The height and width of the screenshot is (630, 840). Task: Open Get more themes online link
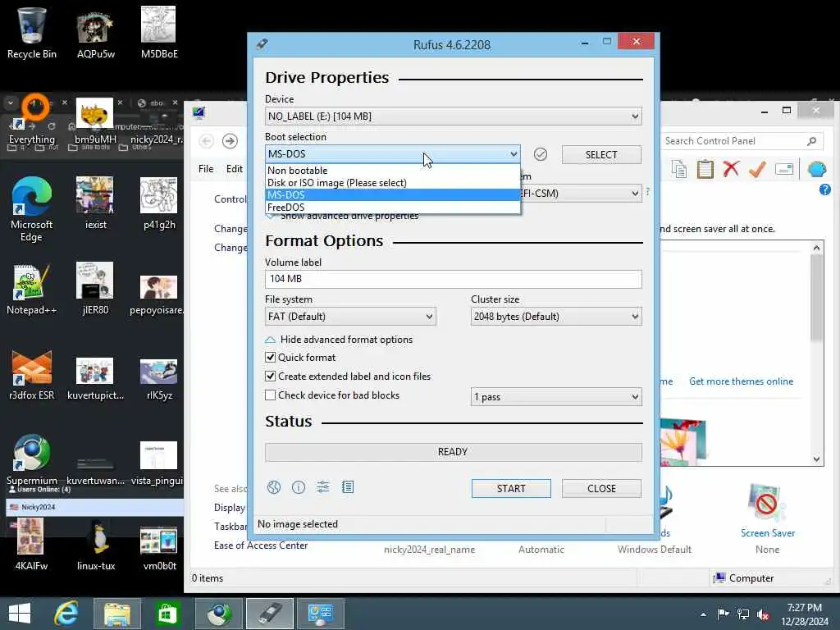tap(741, 381)
